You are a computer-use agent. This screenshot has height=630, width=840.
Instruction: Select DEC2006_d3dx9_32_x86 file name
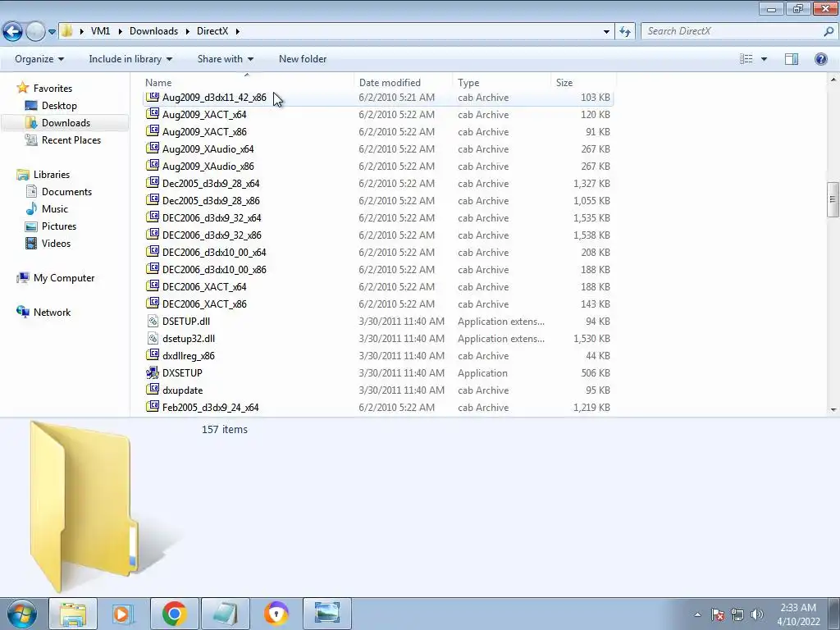pos(212,235)
